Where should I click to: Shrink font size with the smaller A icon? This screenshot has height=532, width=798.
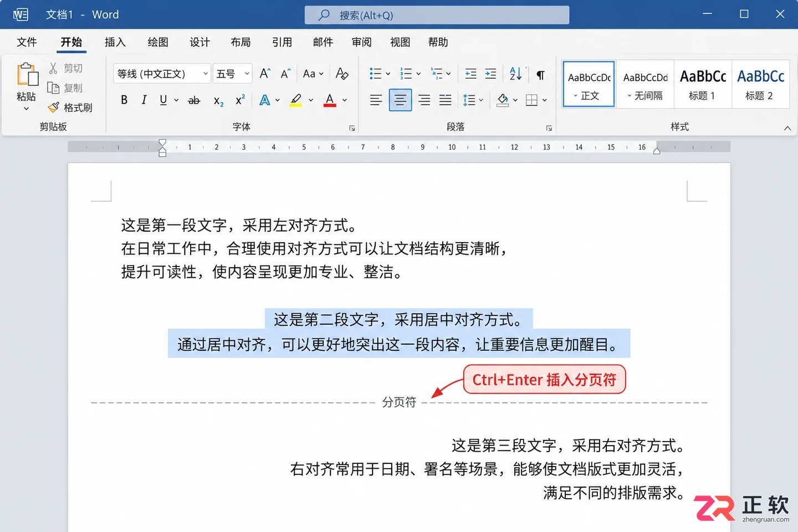point(285,74)
